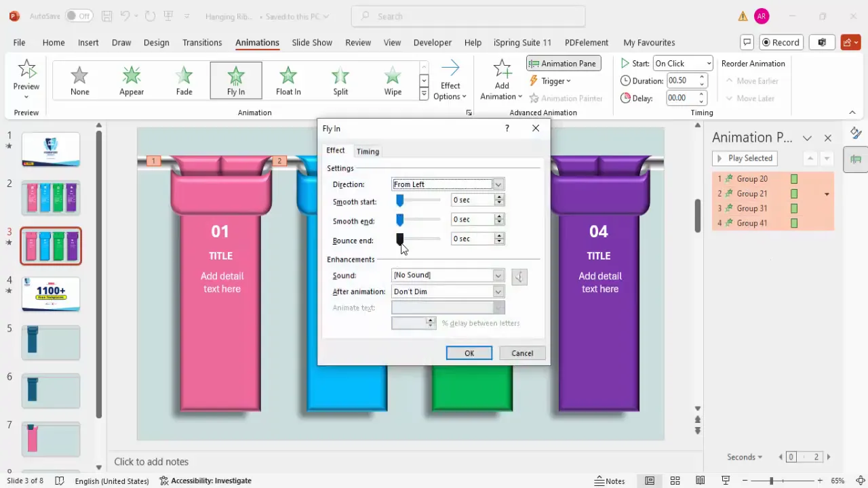Apply the Fade animation
The height and width of the screenshot is (488, 868).
click(x=184, y=81)
